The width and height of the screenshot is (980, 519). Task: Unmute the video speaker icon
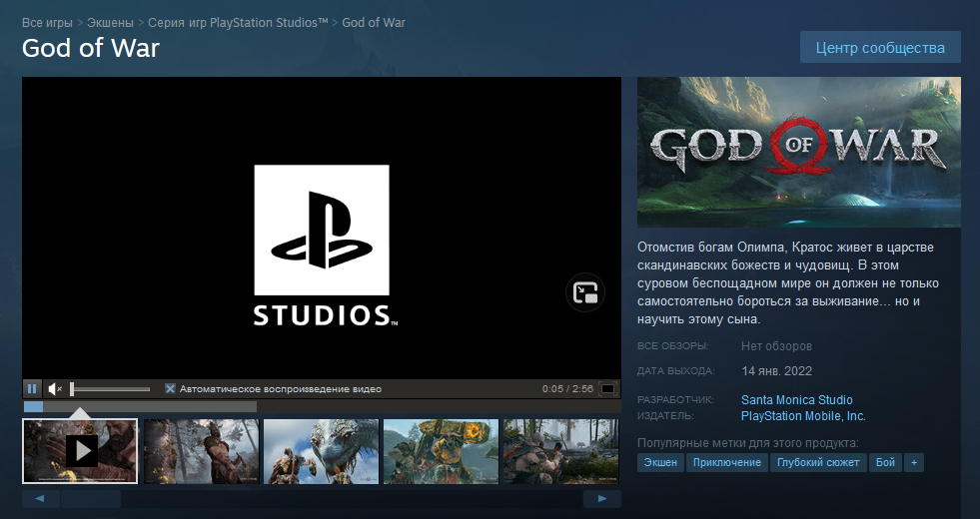(x=55, y=388)
